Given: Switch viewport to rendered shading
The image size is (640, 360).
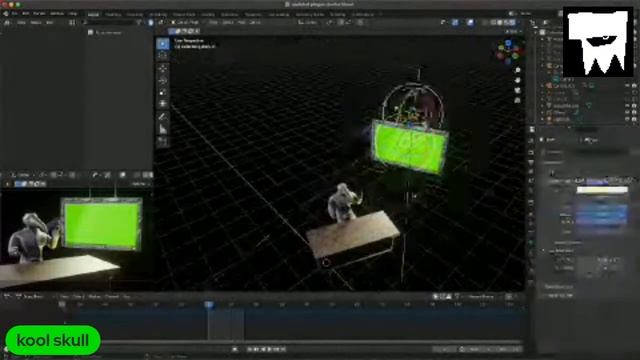Looking at the screenshot, I should [513, 22].
